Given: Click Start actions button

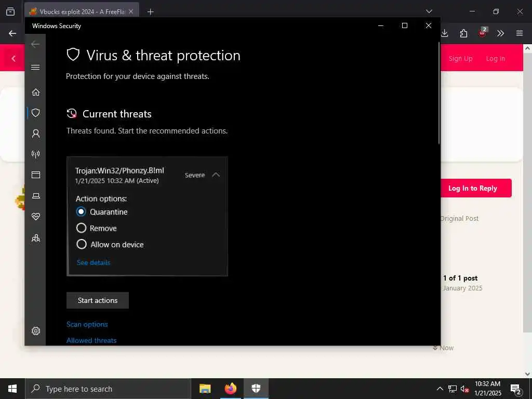Looking at the screenshot, I should [x=97, y=300].
